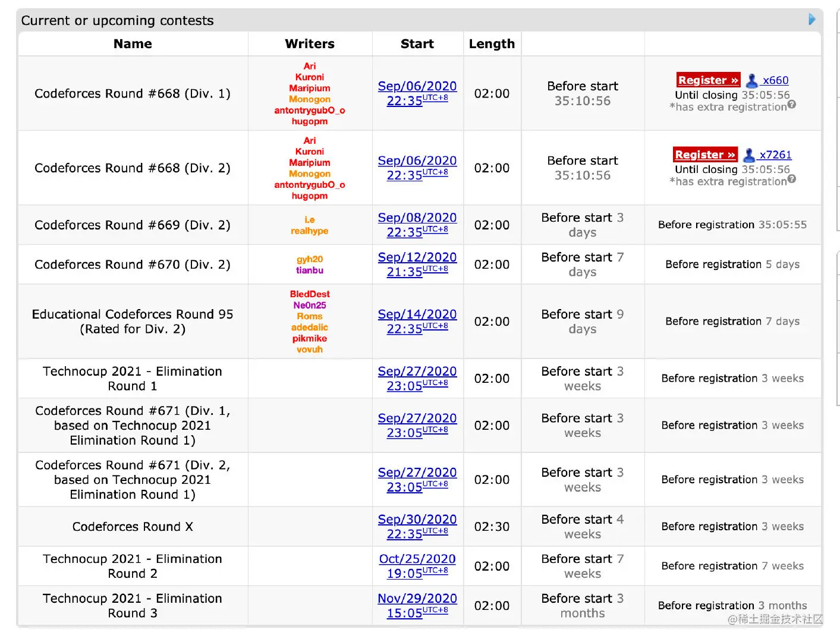Open writer Maripium profile in Div. 1 row
840x642 pixels.
(x=310, y=88)
